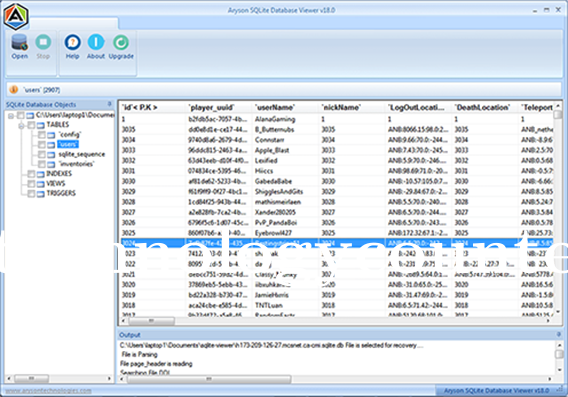Click the tree panel horizontal scrollbar thumb

(x=32, y=379)
